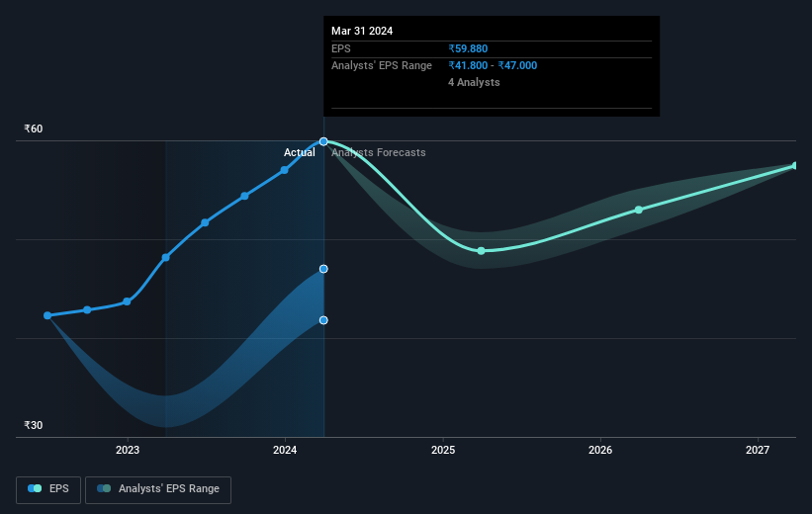Select the first EPS data point at the line's start
The height and width of the screenshot is (514, 812).
click(x=47, y=315)
